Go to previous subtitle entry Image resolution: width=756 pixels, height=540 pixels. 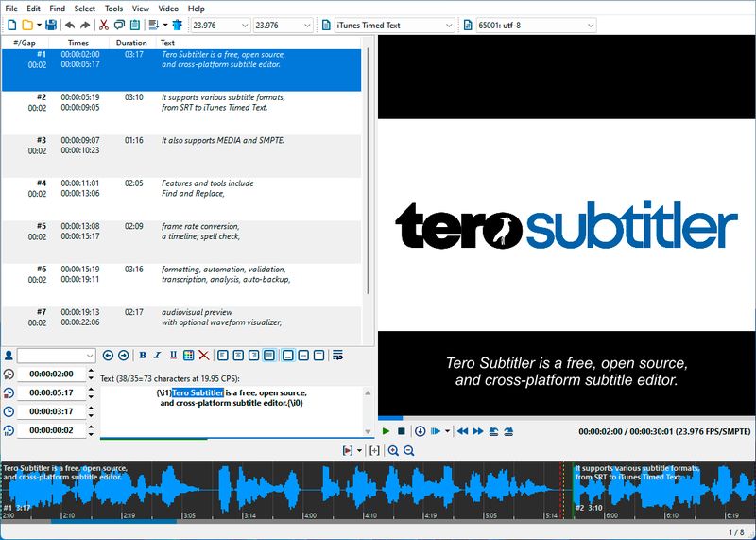(108, 356)
